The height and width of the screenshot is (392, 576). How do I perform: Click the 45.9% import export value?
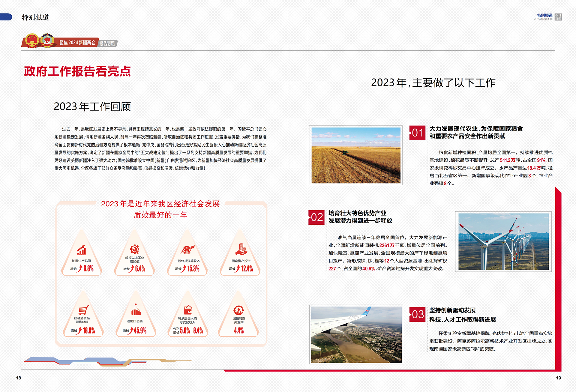tap(140, 331)
